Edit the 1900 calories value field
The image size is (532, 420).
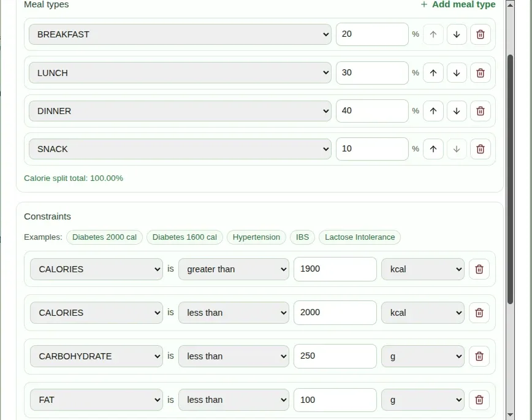click(x=335, y=269)
